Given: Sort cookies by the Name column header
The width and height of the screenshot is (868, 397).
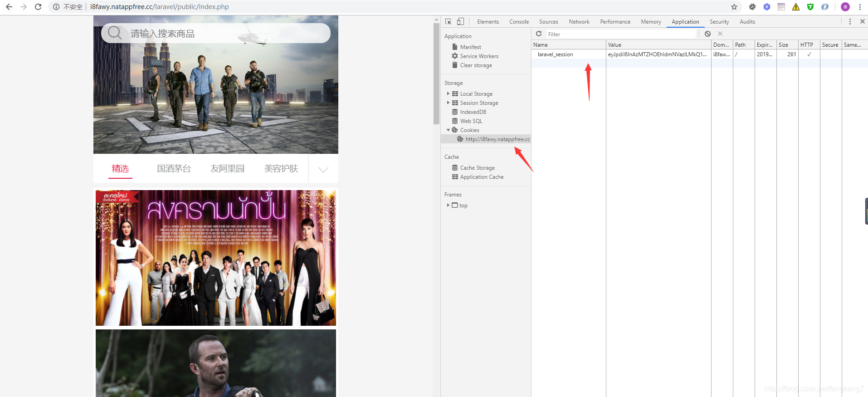Looking at the screenshot, I should [569, 44].
